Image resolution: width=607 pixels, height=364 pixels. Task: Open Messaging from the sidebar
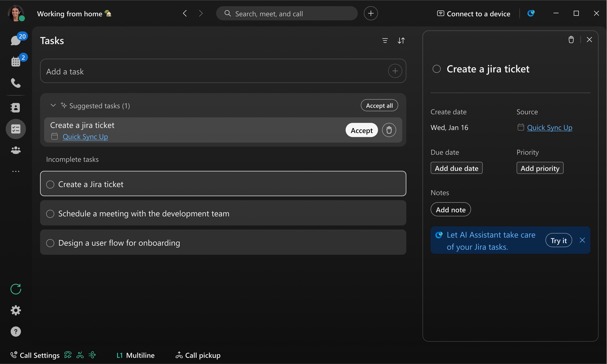point(16,40)
